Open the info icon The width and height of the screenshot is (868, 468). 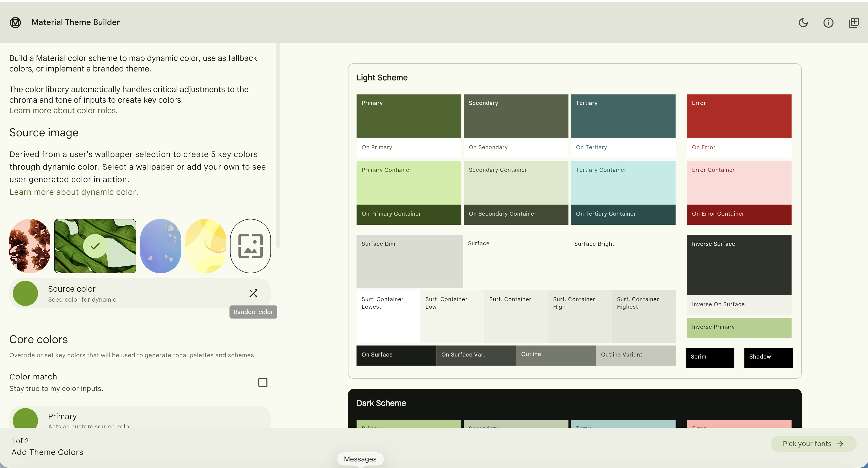(828, 23)
